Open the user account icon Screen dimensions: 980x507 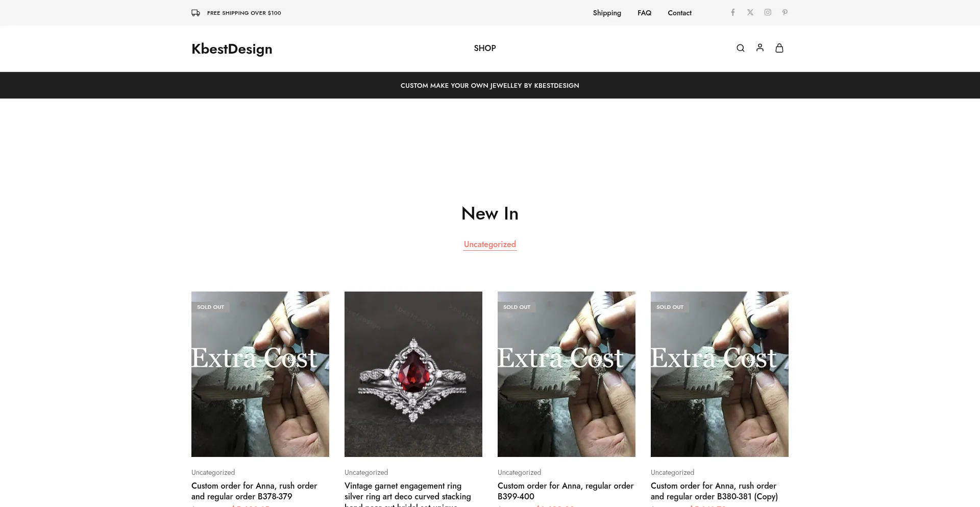pos(760,47)
